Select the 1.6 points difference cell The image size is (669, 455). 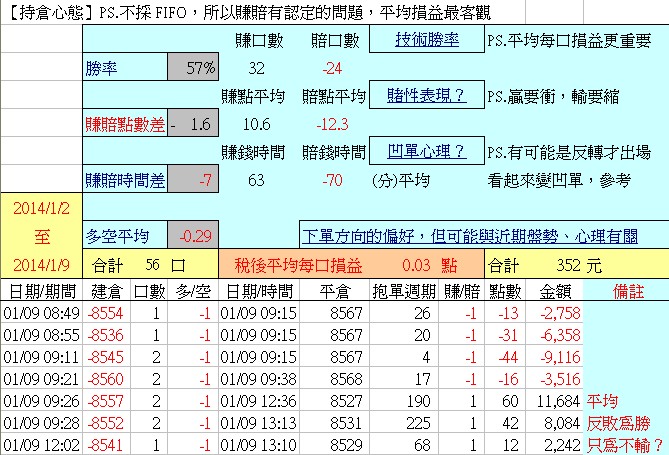pyautogui.click(x=193, y=123)
